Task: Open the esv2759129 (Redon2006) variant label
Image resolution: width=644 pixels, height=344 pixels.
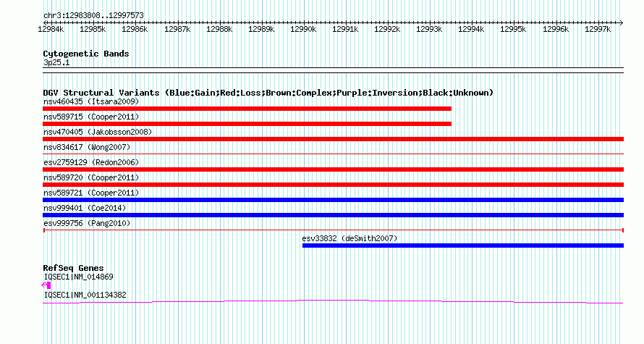Action: tap(91, 162)
